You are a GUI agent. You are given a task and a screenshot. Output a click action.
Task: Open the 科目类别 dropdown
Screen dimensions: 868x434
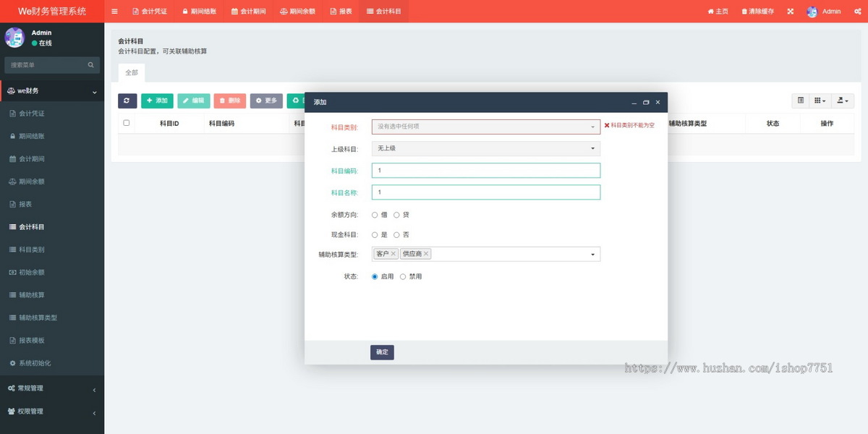(486, 127)
